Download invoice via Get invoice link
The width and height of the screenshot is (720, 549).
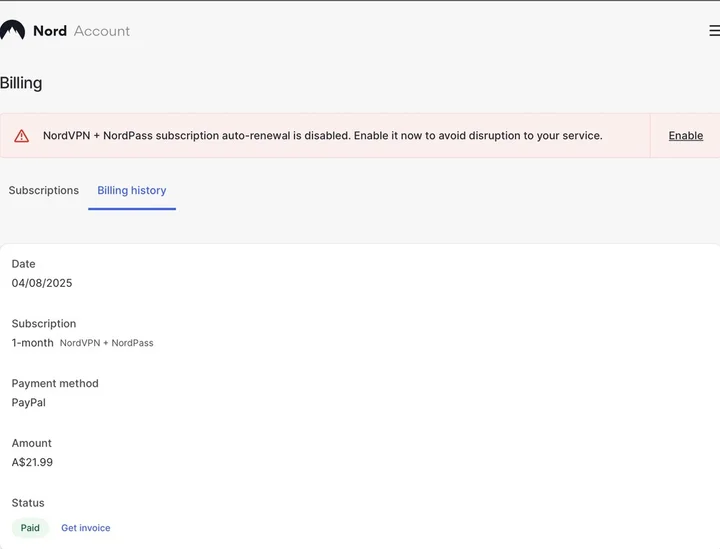(86, 528)
